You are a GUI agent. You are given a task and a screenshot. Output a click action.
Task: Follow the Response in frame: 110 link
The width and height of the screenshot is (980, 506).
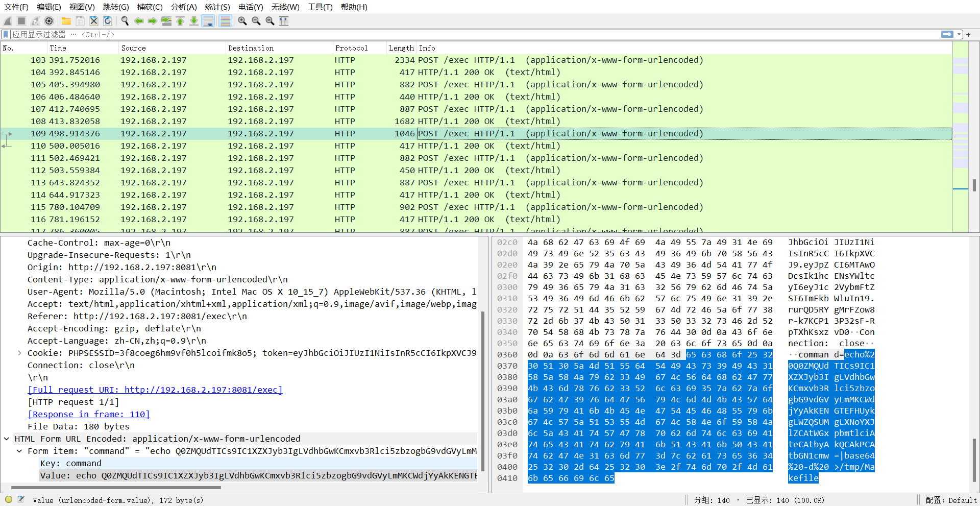pos(89,414)
